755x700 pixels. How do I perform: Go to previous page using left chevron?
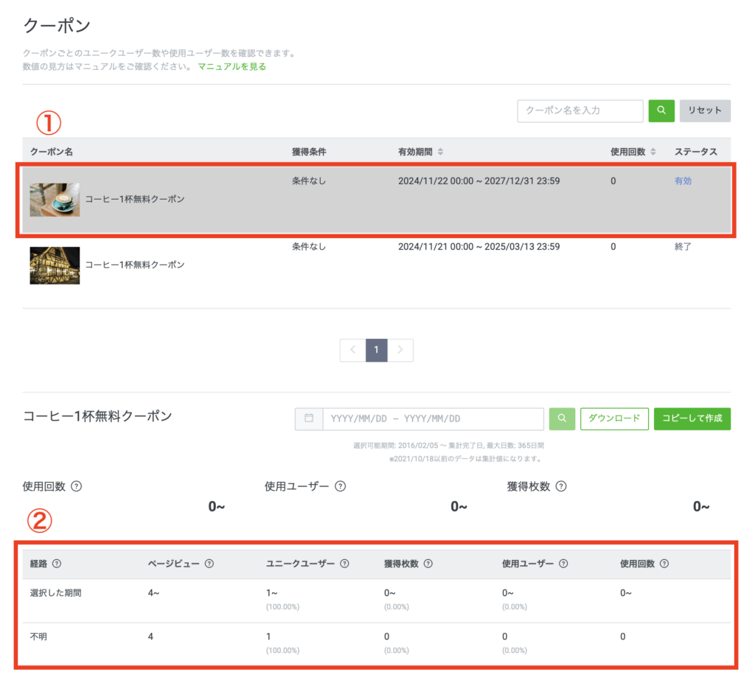tap(352, 350)
